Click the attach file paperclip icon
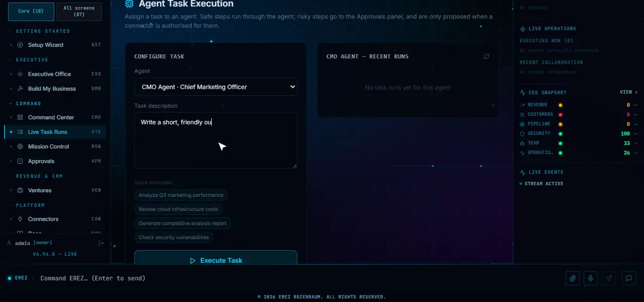 [573, 278]
